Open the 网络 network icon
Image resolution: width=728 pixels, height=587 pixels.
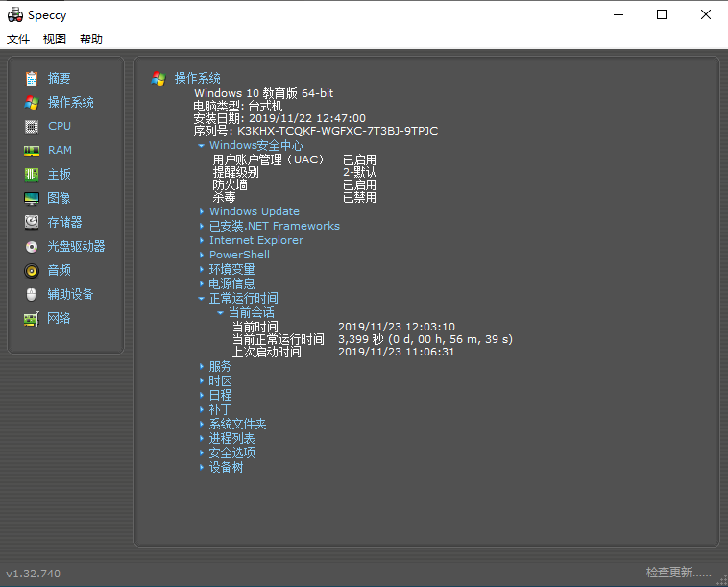(x=32, y=318)
